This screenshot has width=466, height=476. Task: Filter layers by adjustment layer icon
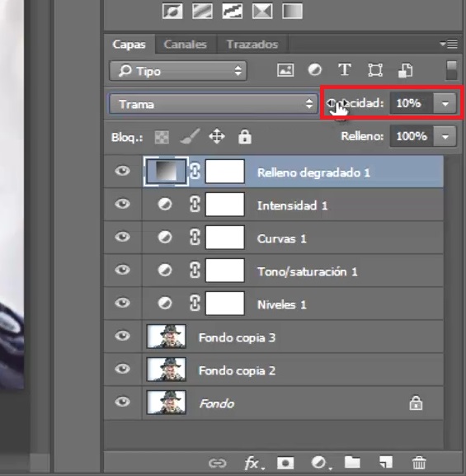click(x=314, y=70)
